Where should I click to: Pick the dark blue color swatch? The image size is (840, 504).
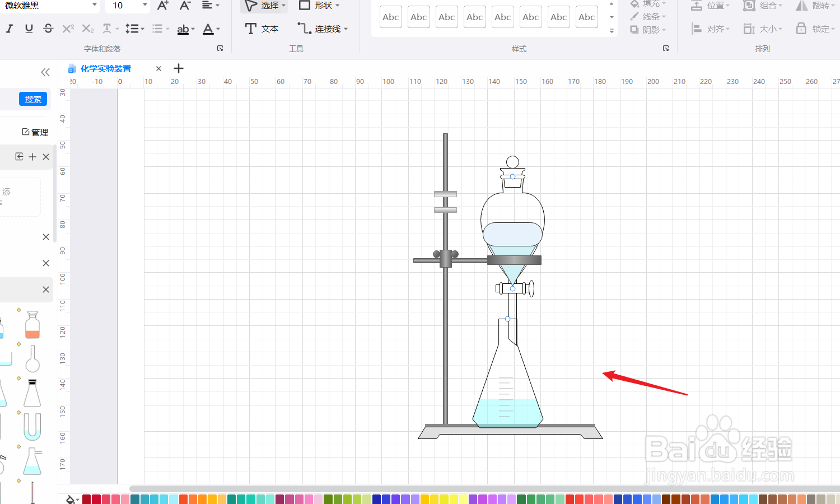tap(377, 499)
